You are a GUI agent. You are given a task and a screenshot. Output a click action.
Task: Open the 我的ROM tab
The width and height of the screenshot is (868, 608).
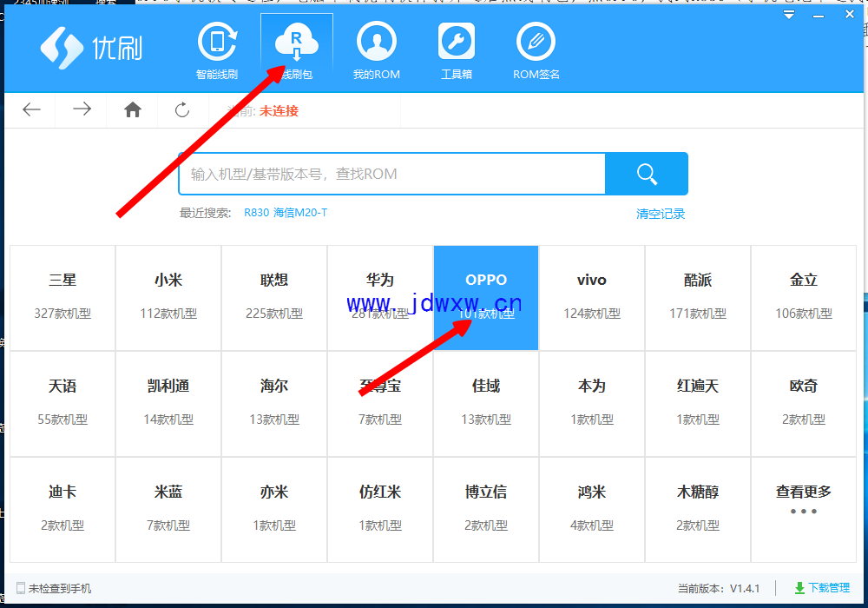point(377,51)
